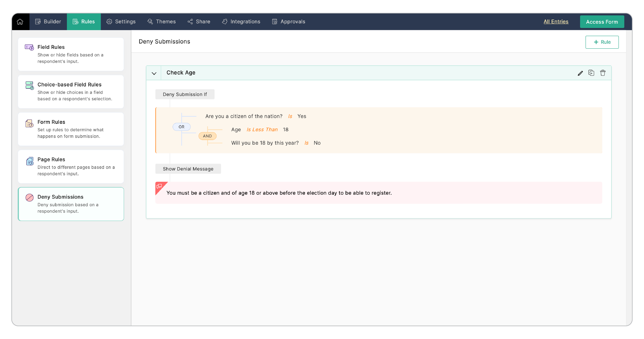Switch to the Settings tab

tap(121, 22)
